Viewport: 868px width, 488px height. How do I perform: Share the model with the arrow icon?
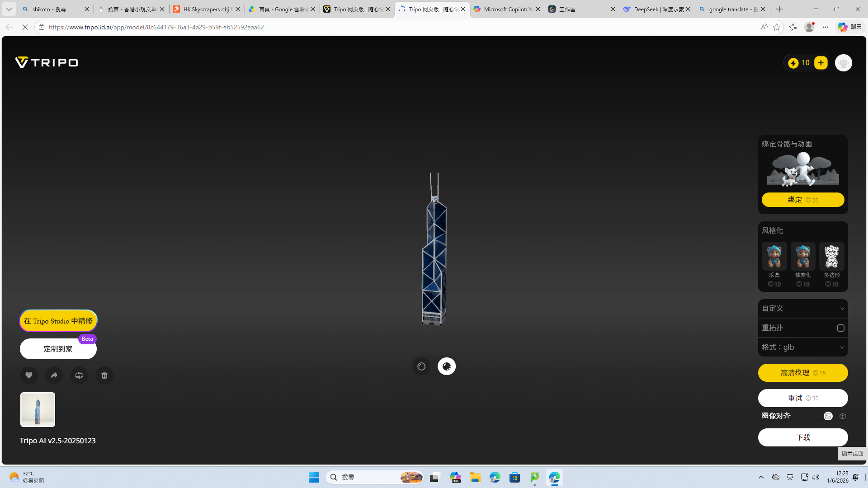[x=54, y=375]
